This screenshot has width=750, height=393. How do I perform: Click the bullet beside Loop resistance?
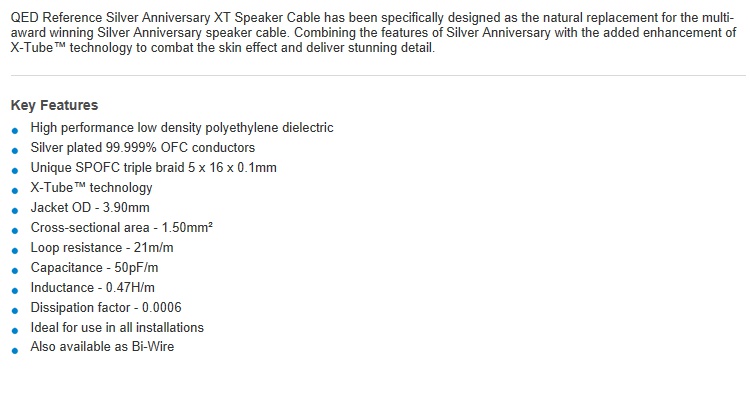(15, 251)
